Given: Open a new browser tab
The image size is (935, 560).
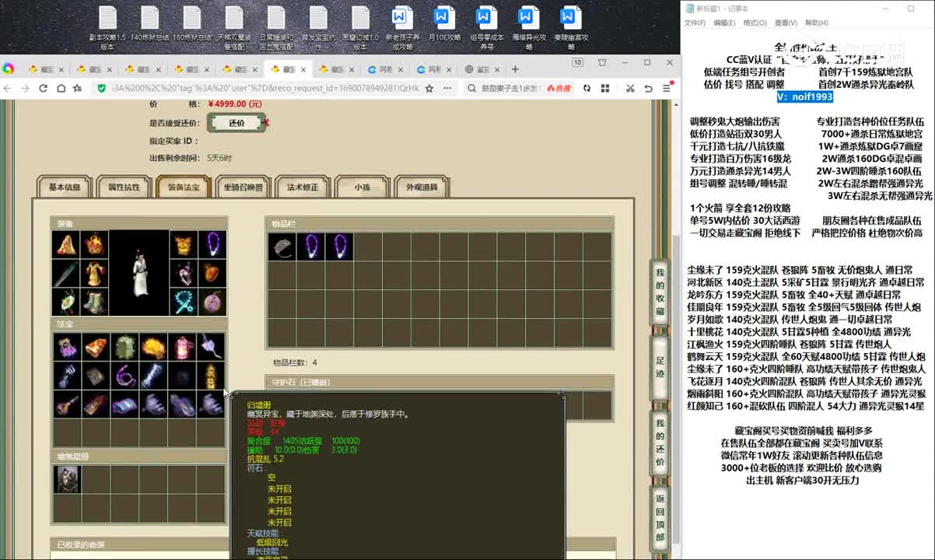Looking at the screenshot, I should click(x=515, y=68).
